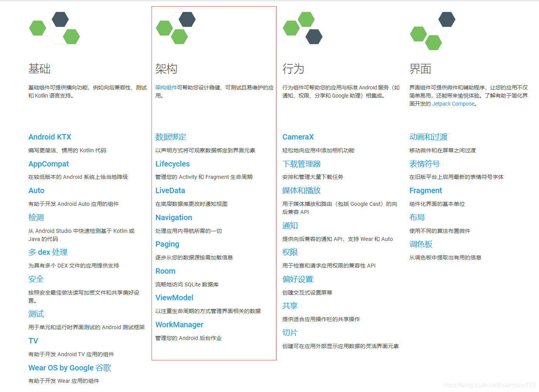Image resolution: width=539 pixels, height=392 pixels.
Task: Open the Paging link
Action: click(167, 244)
